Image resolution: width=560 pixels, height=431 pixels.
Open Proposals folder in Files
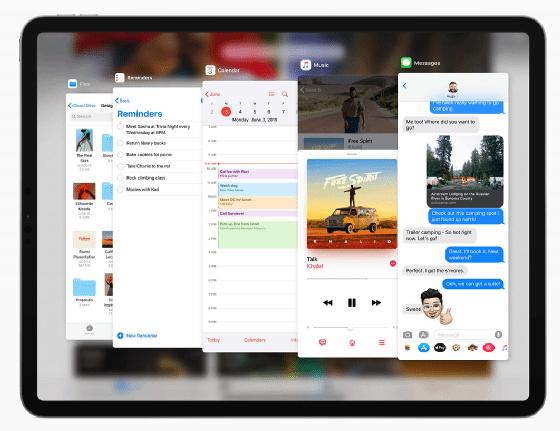pyautogui.click(x=84, y=287)
